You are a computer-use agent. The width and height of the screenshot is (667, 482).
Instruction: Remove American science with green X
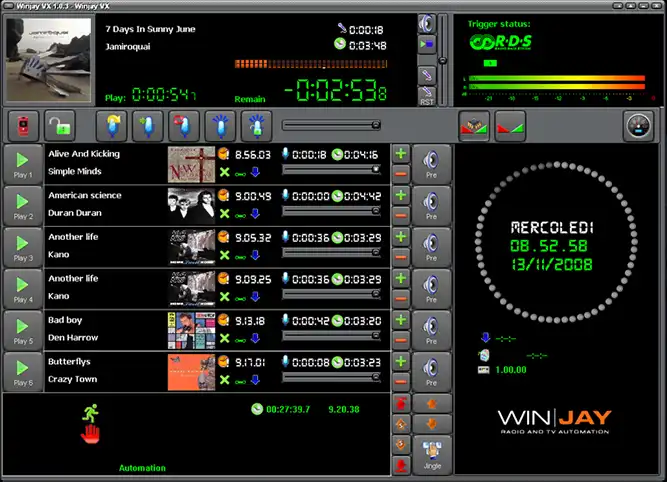225,214
